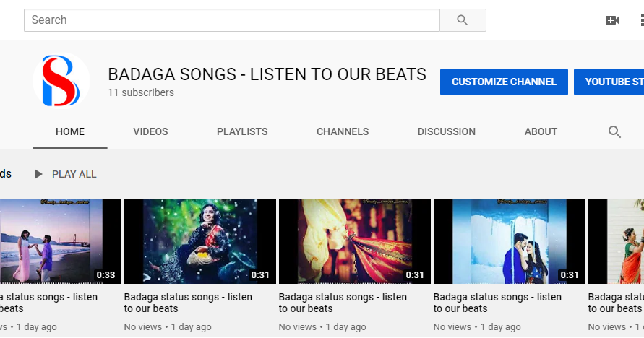Viewport: 644px width, 338px height.
Task: Open the couple in blue snow thumbnail
Action: pos(510,241)
